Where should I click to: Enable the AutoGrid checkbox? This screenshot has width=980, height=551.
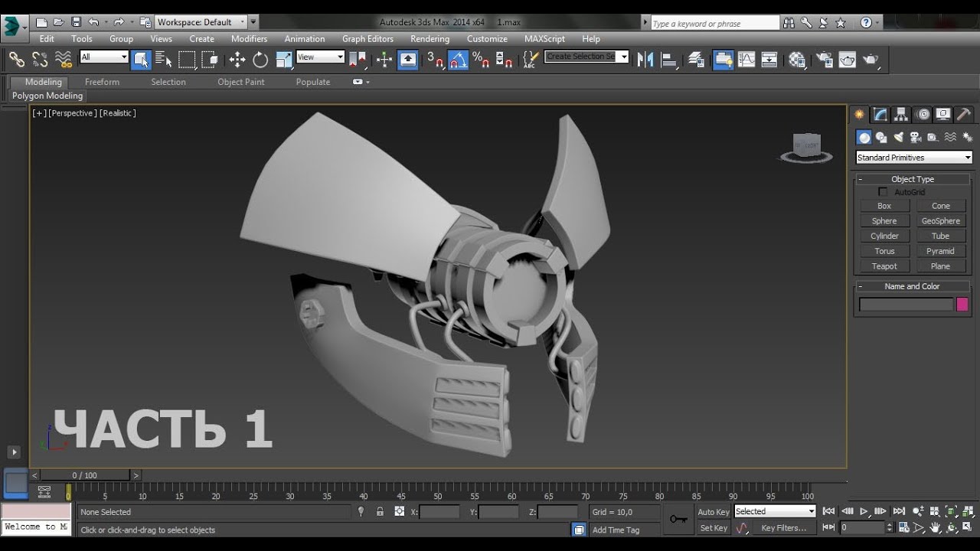(883, 192)
